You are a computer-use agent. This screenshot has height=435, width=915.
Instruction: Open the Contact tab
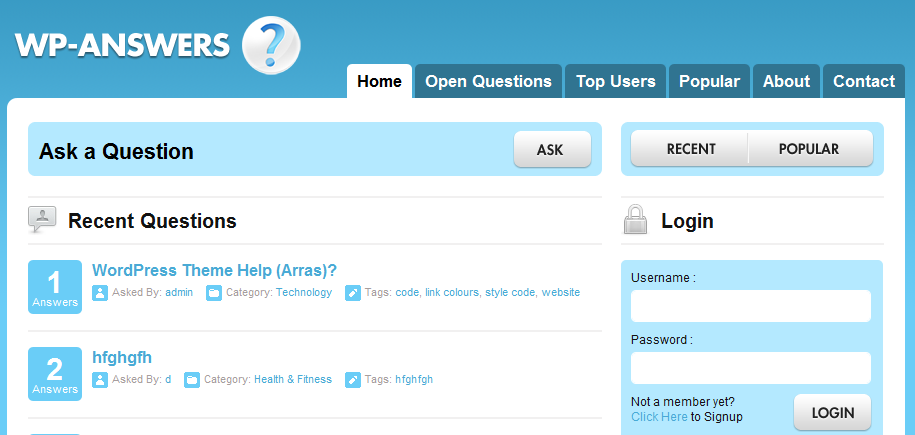click(864, 81)
